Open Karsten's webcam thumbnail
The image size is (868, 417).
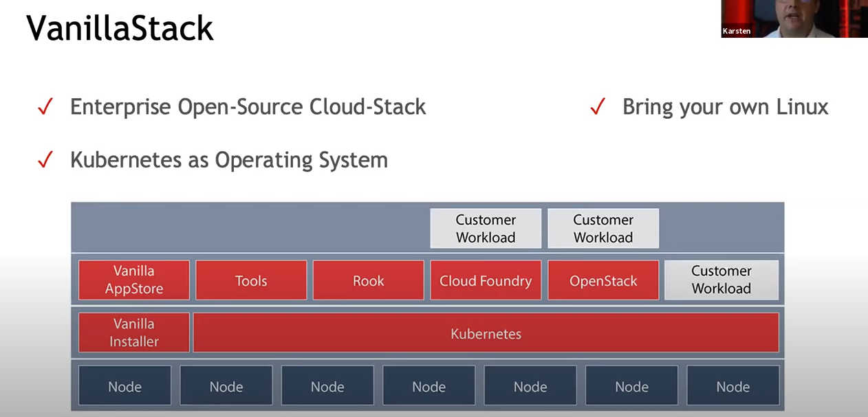pos(794,19)
